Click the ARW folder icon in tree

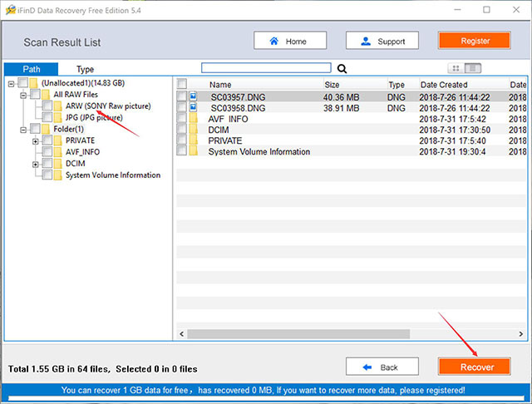click(x=57, y=106)
